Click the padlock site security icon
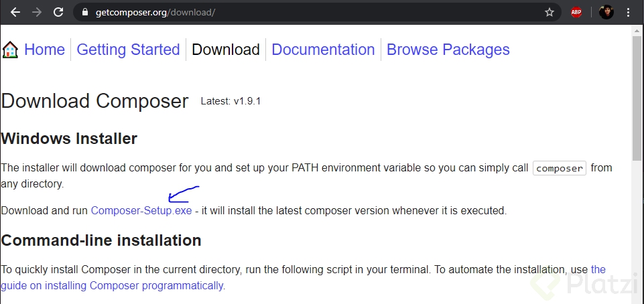644x304 pixels. click(x=84, y=12)
